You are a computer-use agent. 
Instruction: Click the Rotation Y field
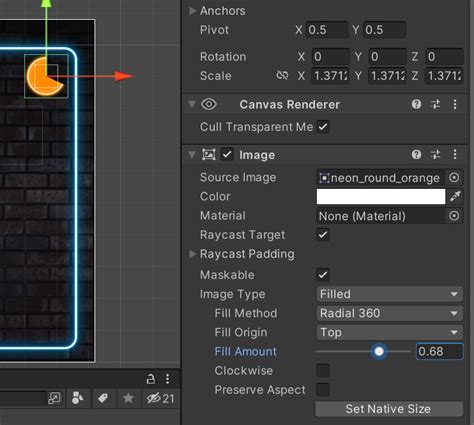pyautogui.click(x=387, y=57)
